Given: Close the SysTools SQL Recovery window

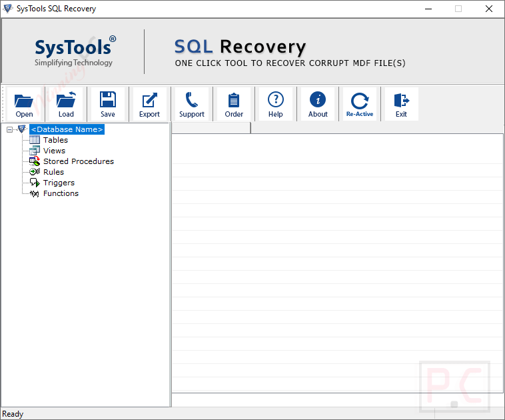Looking at the screenshot, I should coord(489,9).
